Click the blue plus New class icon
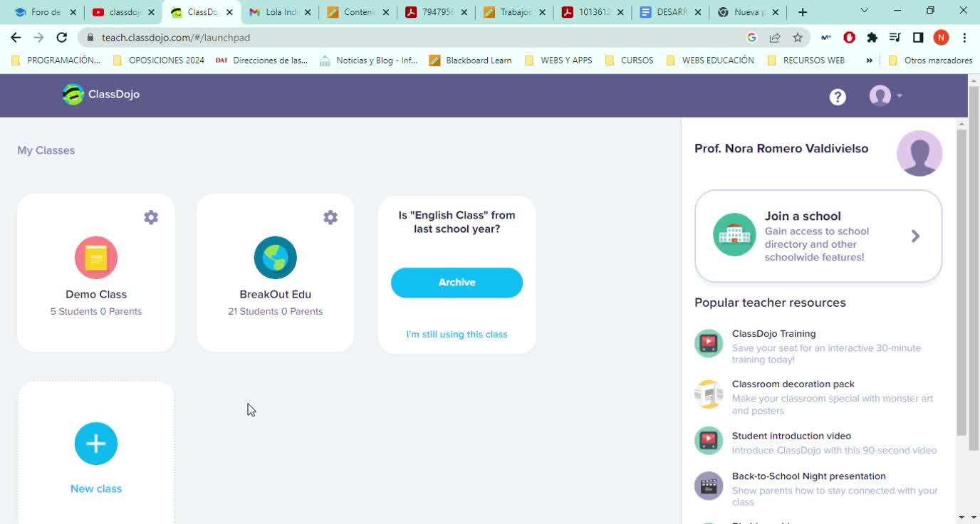The image size is (980, 524). 96,444
